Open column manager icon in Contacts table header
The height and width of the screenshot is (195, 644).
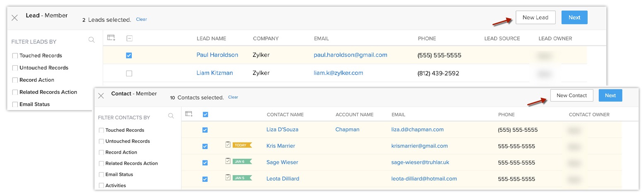pyautogui.click(x=189, y=114)
